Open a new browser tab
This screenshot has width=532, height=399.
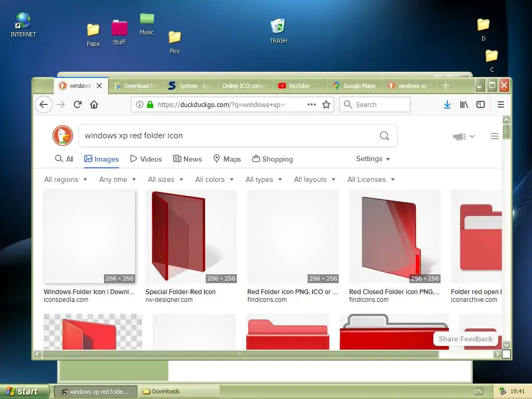point(446,86)
